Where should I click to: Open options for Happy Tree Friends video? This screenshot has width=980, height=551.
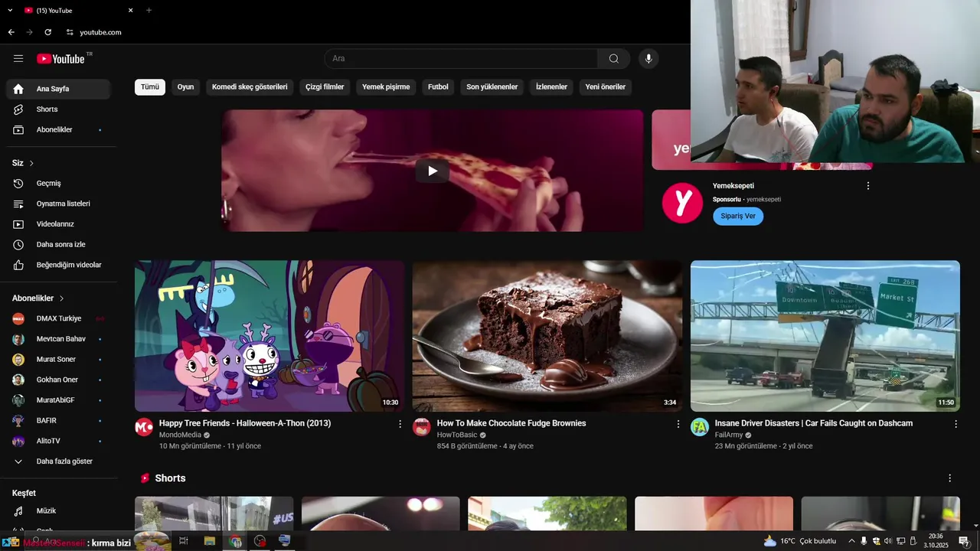click(x=400, y=424)
